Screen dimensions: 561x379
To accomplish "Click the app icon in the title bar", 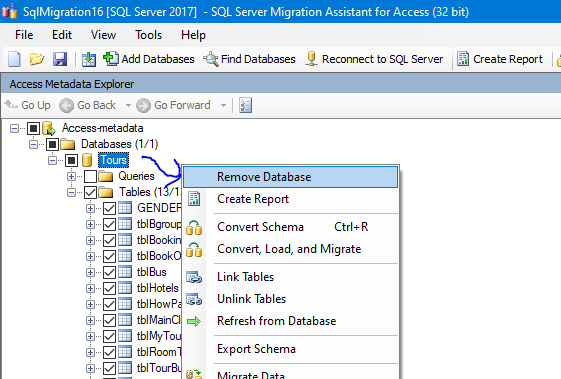I will click(9, 11).
